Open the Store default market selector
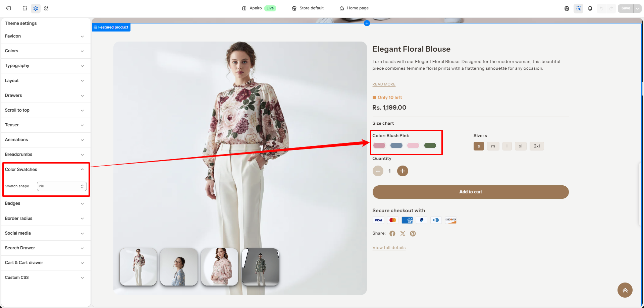Viewport: 644px width, 308px height. click(x=308, y=8)
